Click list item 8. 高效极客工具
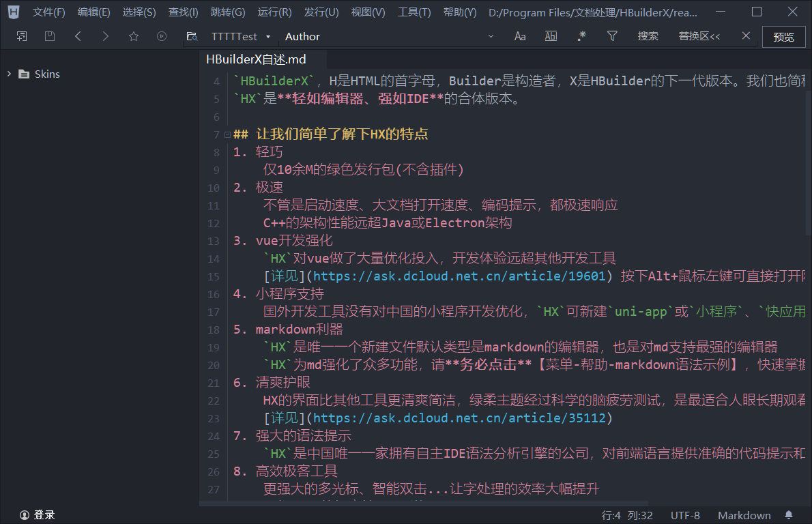 (285, 471)
